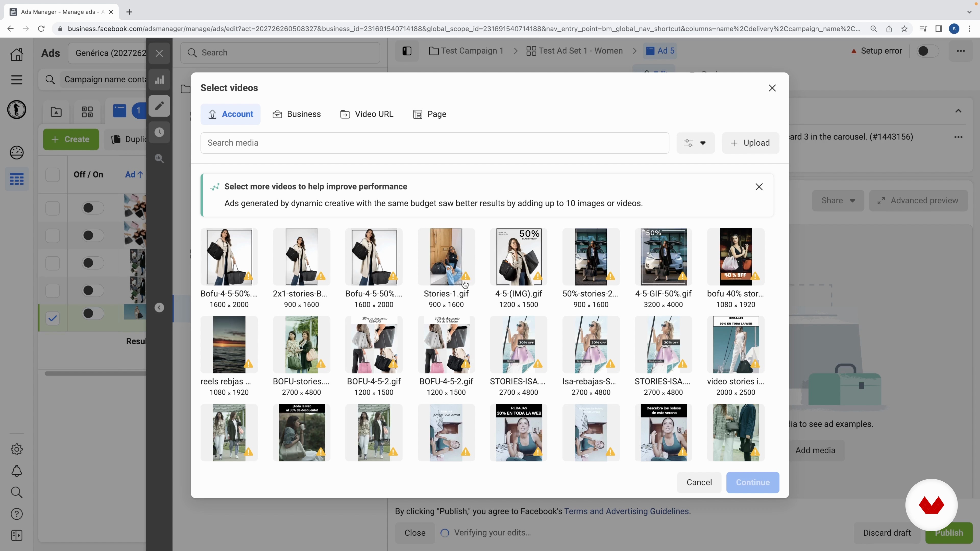Click the Upload button

tap(750, 143)
